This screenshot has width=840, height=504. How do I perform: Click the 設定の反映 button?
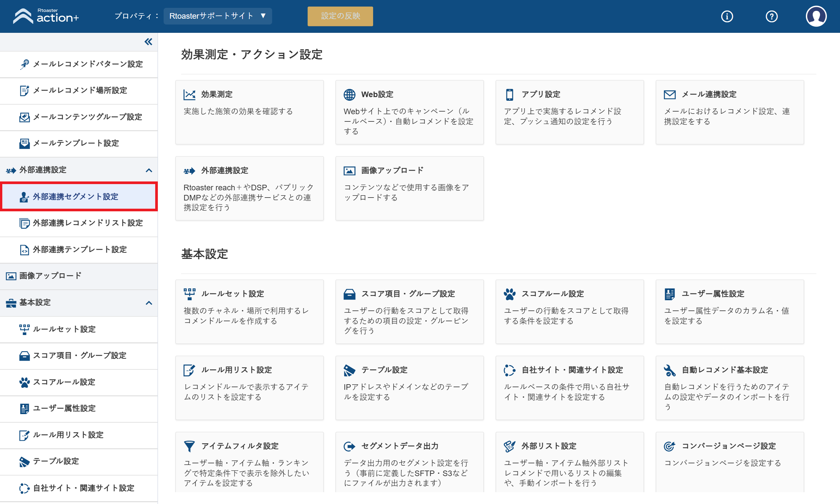(x=340, y=16)
